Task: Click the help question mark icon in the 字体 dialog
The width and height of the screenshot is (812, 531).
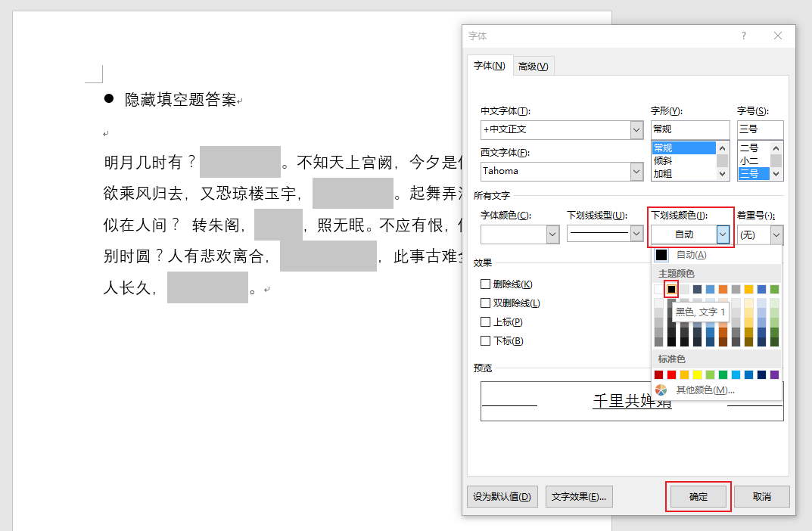Action: coord(744,36)
